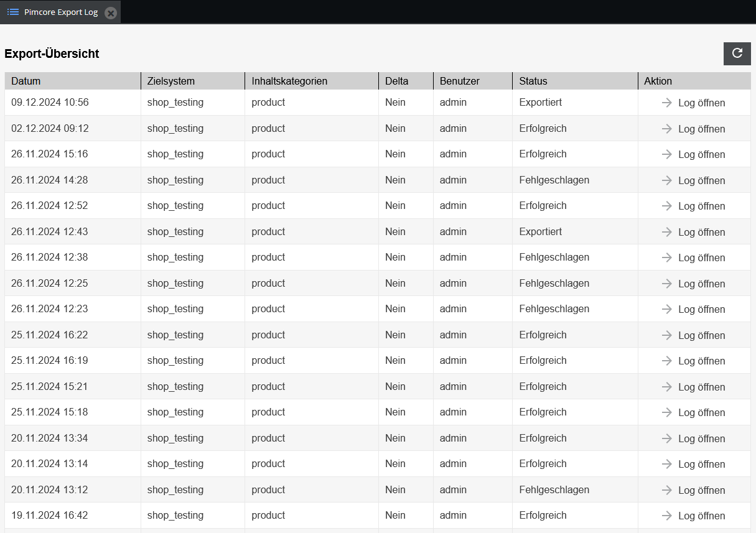Open log for 02.12.2024 09:12 export
Viewport: 756px width, 533px height.
click(x=693, y=129)
